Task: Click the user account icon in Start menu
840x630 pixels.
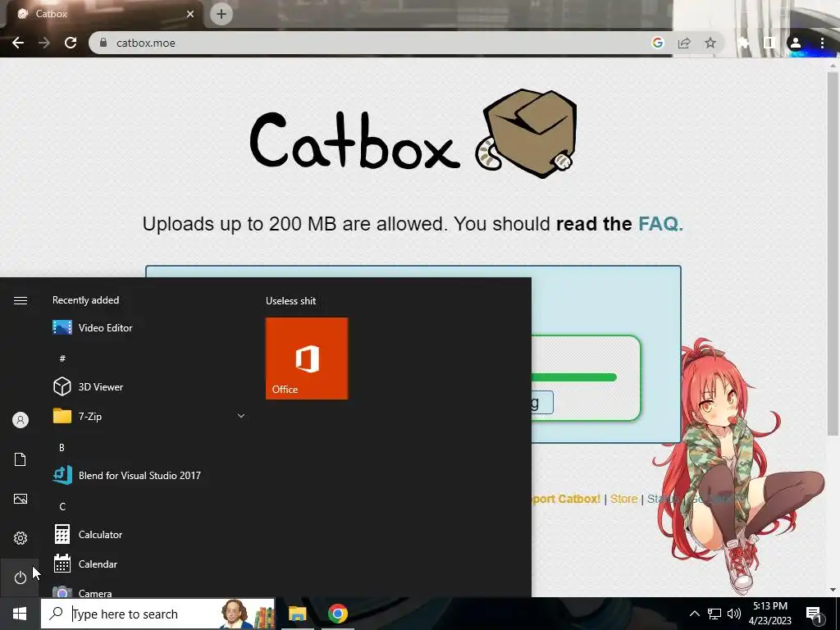Action: coord(20,420)
